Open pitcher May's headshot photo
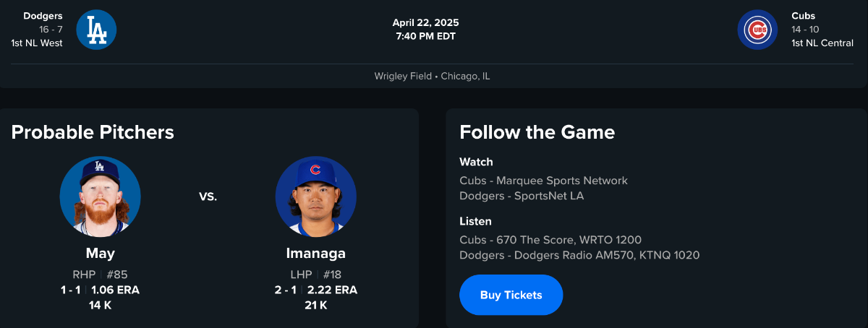This screenshot has width=868, height=328. click(x=100, y=197)
